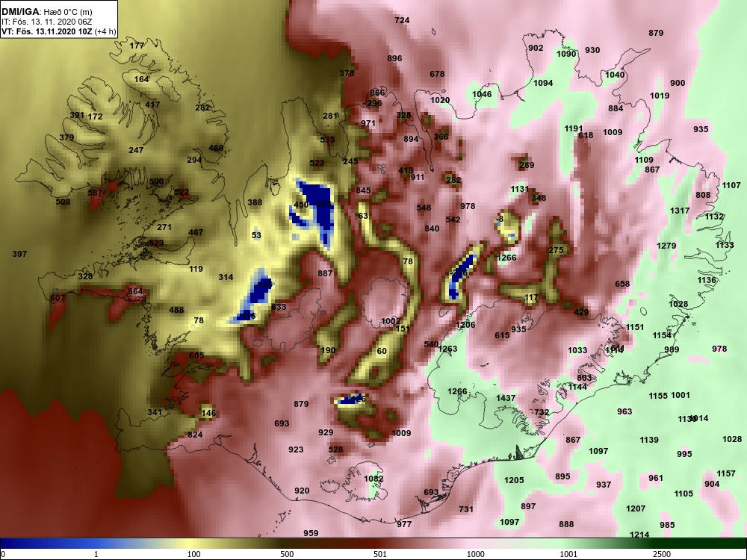Image resolution: width=747 pixels, height=560 pixels.
Task: Click the map value '388'
Action: 255,203
